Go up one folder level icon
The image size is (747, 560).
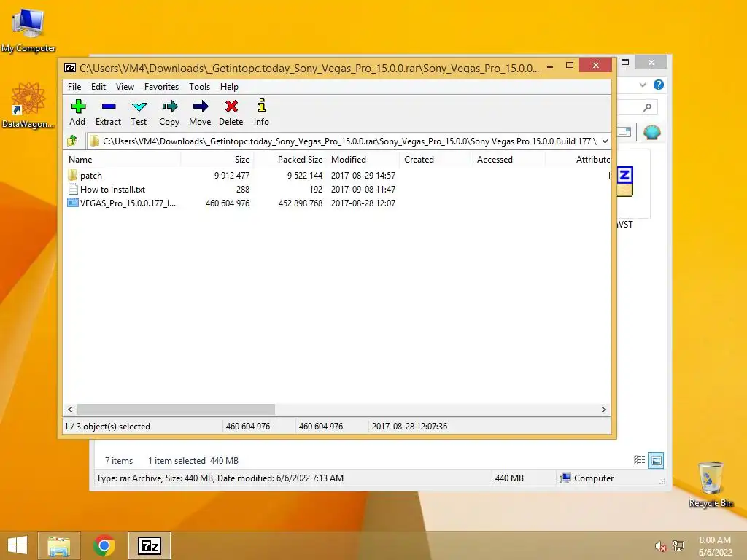(x=72, y=141)
